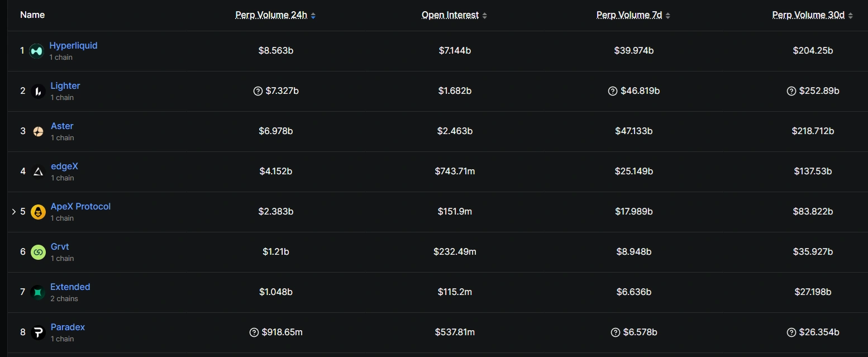
Task: Click the Paradex protocol logo
Action: point(37,332)
